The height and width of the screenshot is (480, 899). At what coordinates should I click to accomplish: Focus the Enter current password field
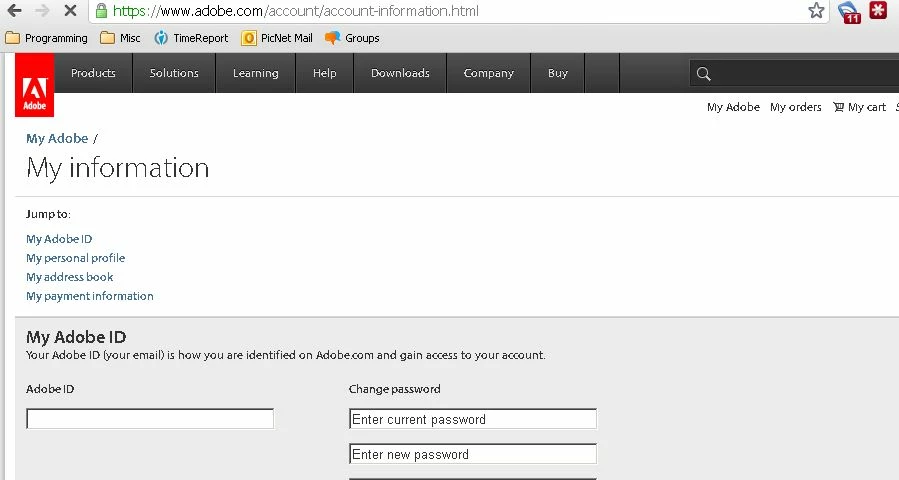click(x=472, y=419)
